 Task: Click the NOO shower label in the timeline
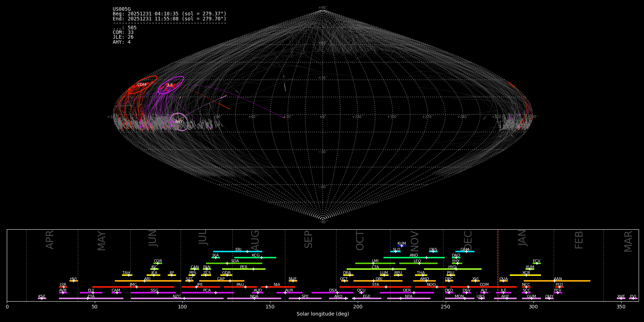pos(431,285)
